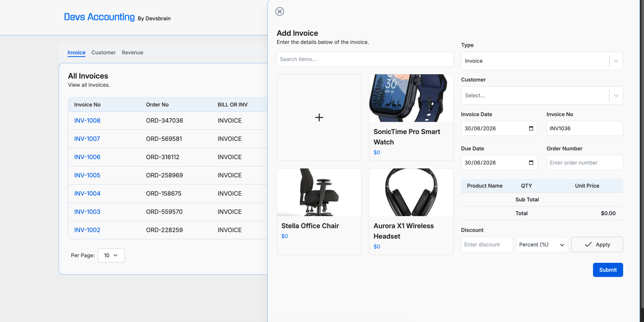Open invoice INV-1004
Screen dimensions: 644x322
pos(87,194)
